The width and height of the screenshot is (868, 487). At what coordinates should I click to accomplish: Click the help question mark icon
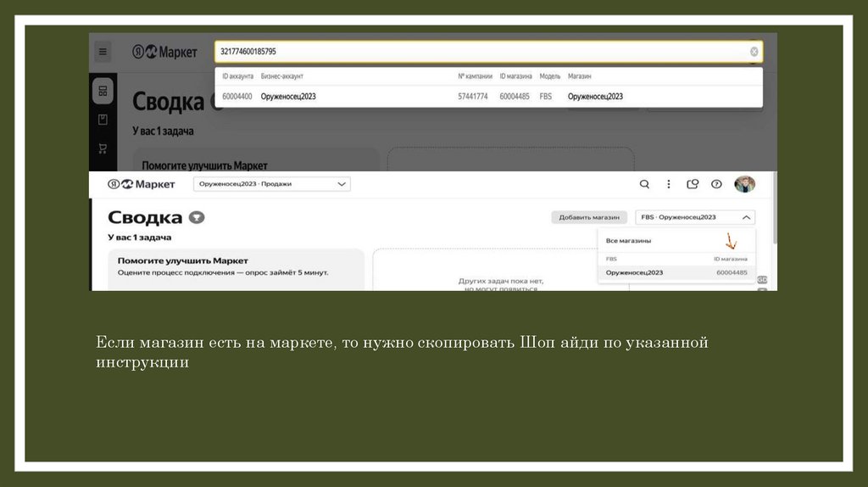[716, 184]
